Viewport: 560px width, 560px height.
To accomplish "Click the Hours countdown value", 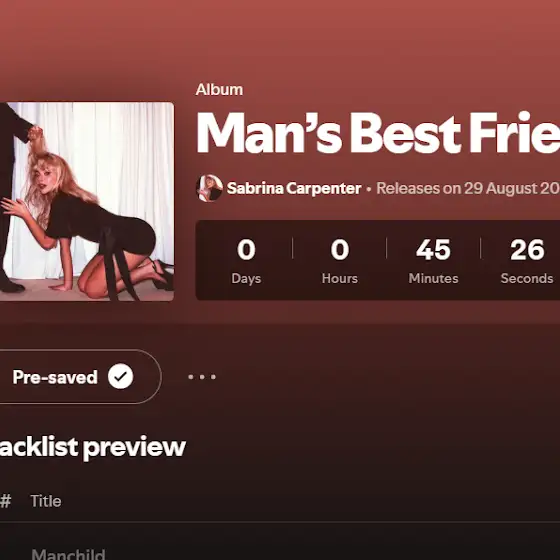I will (340, 249).
